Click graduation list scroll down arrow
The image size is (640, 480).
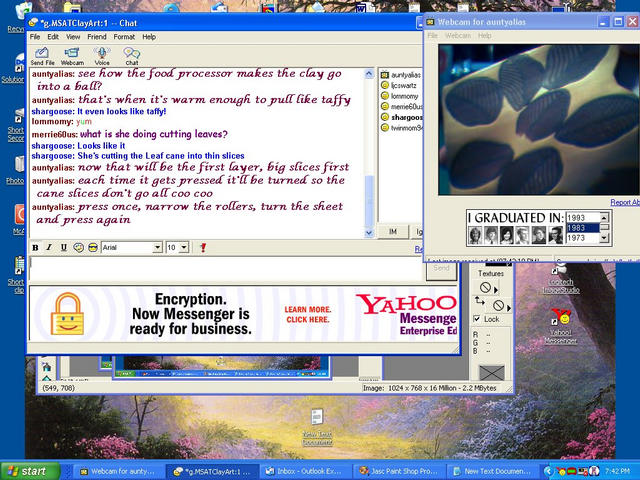pos(604,238)
